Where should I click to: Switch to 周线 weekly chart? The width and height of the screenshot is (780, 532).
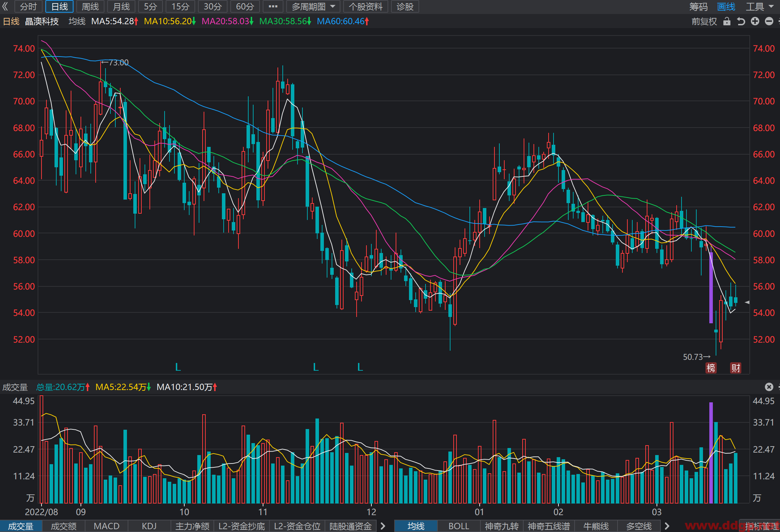point(90,7)
